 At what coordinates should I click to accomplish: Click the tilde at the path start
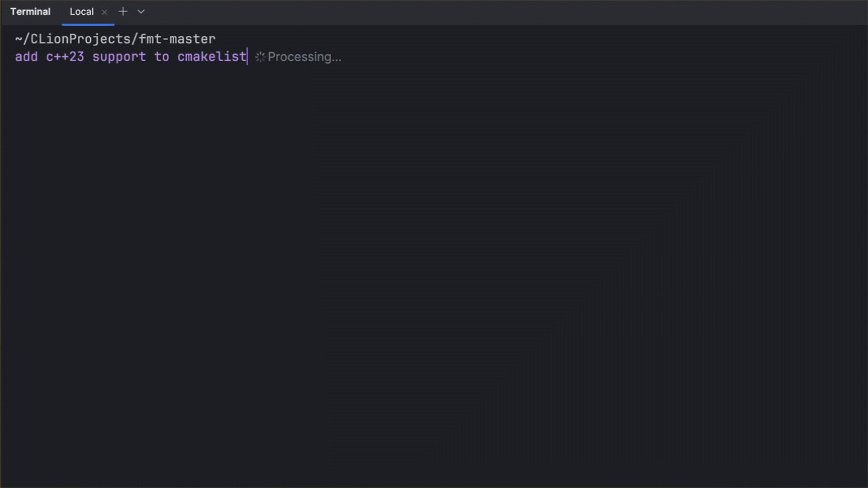(x=18, y=39)
